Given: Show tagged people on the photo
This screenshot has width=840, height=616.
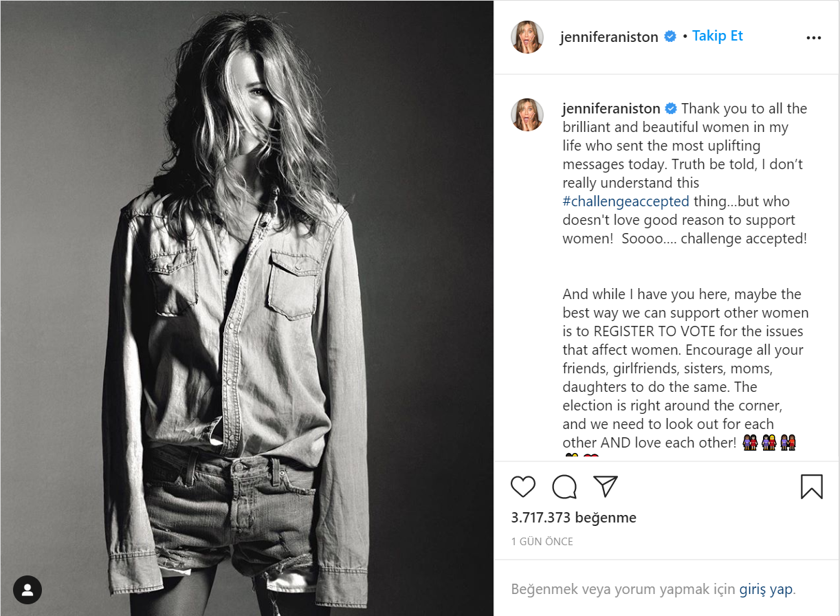Looking at the screenshot, I should [27, 590].
